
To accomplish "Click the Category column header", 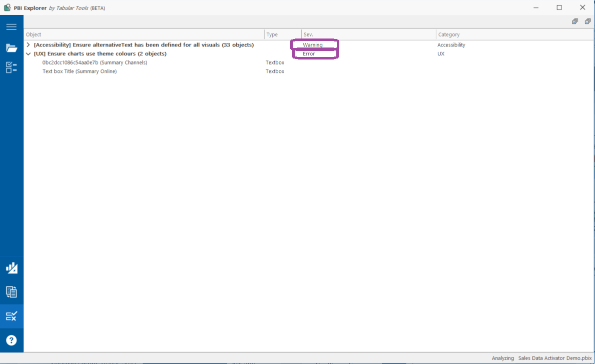I will coord(448,34).
